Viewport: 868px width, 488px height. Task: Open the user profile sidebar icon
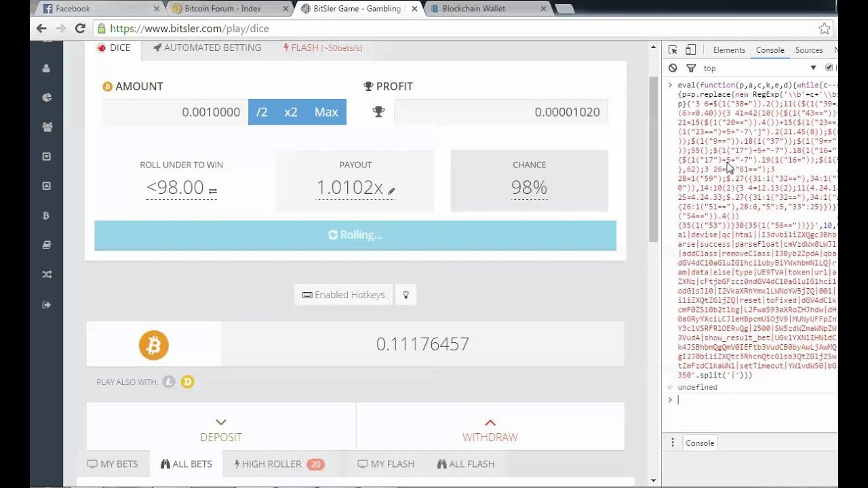[46, 68]
